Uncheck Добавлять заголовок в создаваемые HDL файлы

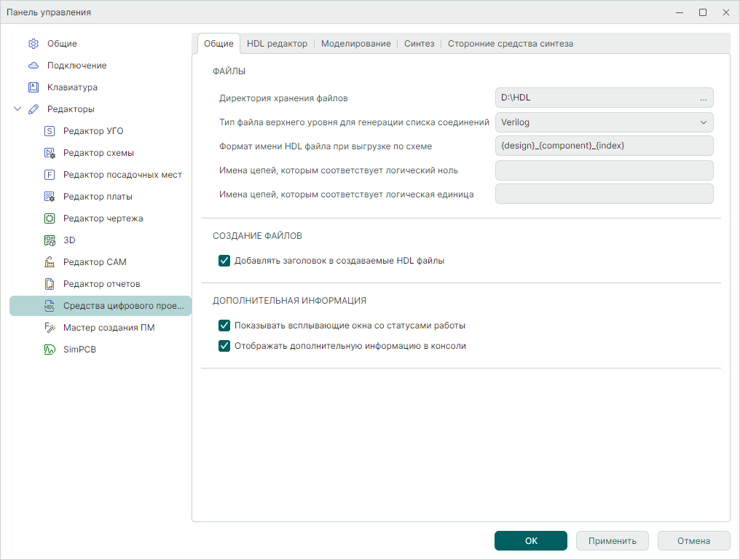[224, 261]
